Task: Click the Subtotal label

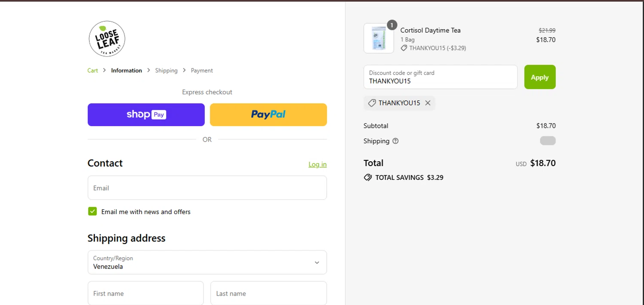Action: coord(376,126)
